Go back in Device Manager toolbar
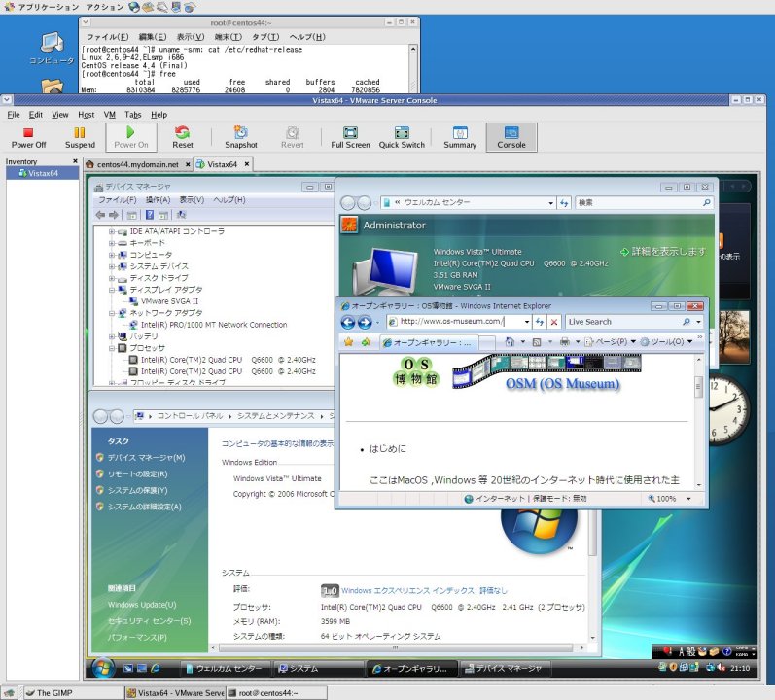The image size is (775, 700). pyautogui.click(x=100, y=215)
